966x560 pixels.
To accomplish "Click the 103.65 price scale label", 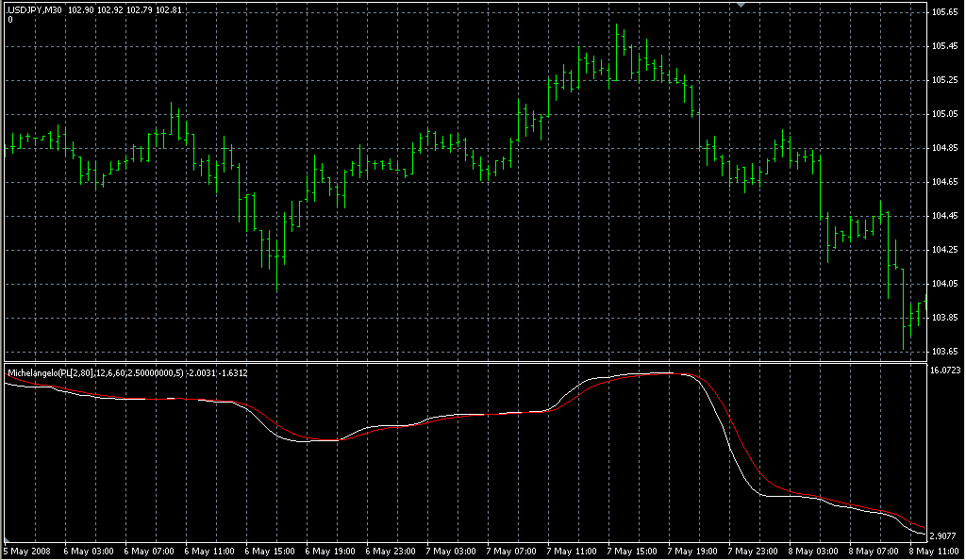I will (943, 352).
